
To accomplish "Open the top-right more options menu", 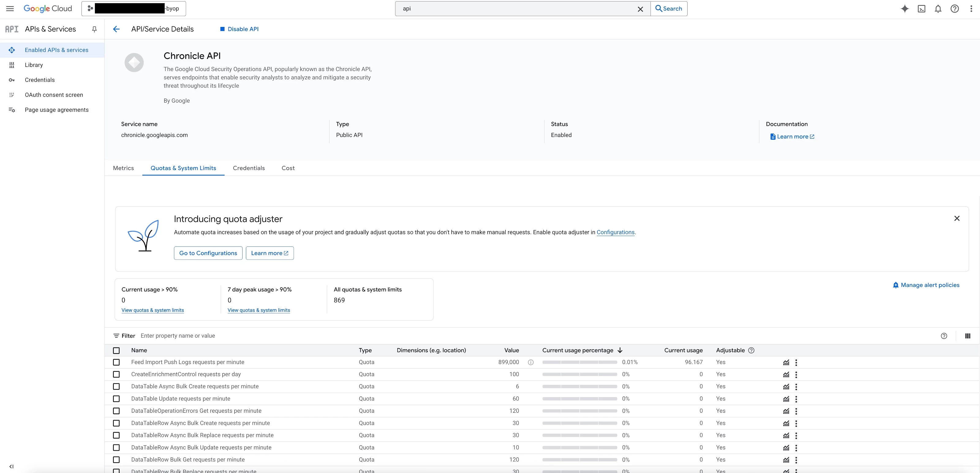I will click(971, 9).
